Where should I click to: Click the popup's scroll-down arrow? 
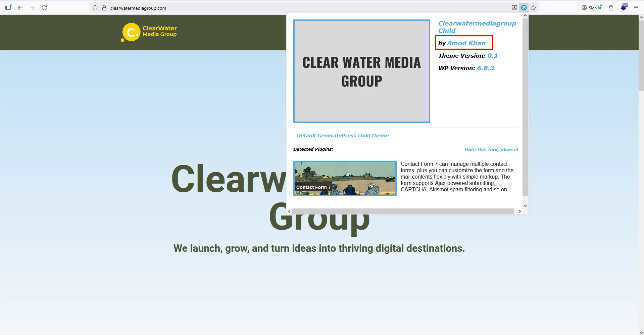point(525,206)
